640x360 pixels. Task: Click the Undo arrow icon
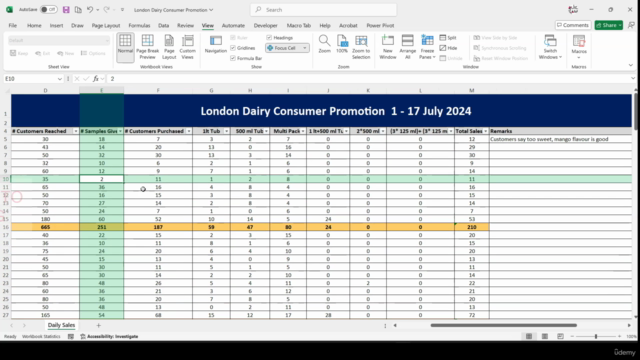click(x=90, y=9)
